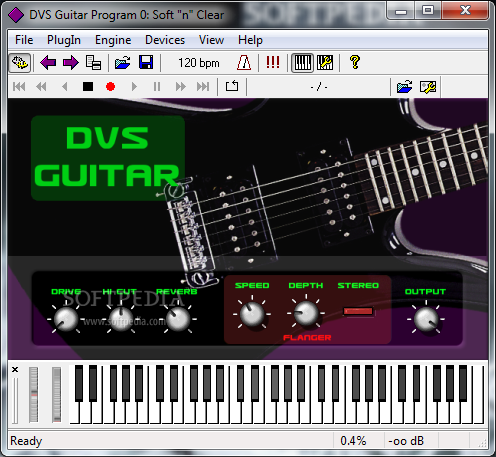Click the red record button

pyautogui.click(x=110, y=87)
